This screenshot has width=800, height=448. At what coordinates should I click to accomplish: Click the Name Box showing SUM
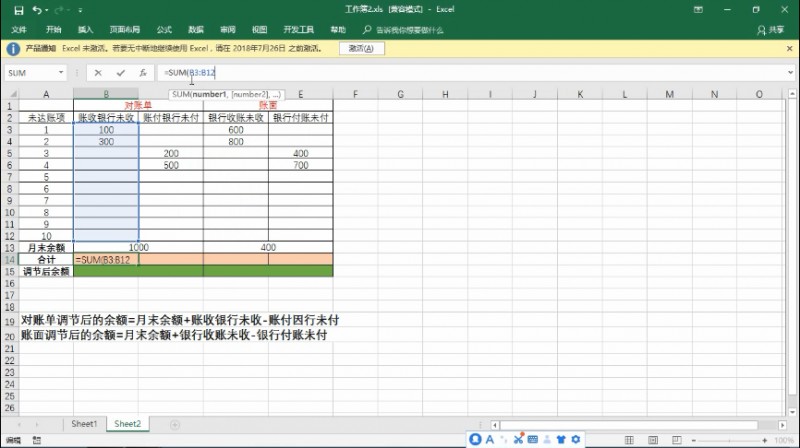pyautogui.click(x=31, y=73)
